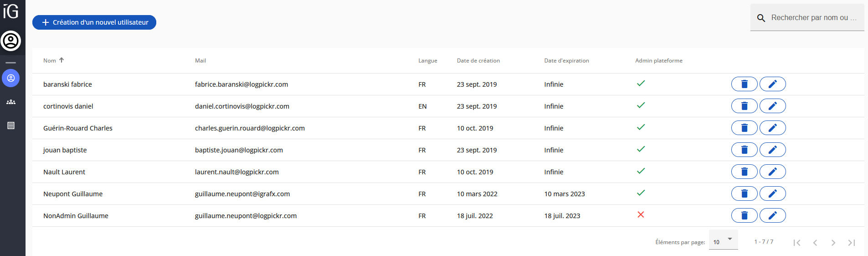Delete the NonAdmin Guillaume user
Image resolution: width=868 pixels, height=256 pixels.
click(744, 215)
